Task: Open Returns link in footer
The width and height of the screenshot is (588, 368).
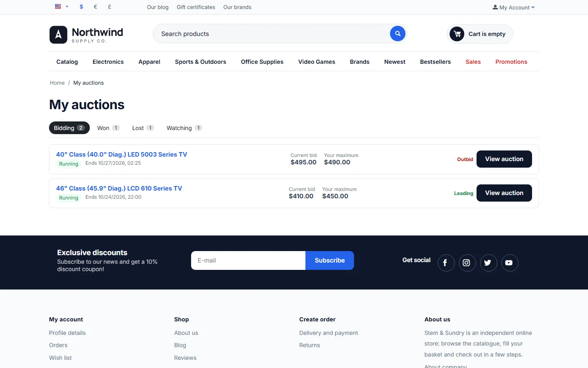Action: (310, 345)
